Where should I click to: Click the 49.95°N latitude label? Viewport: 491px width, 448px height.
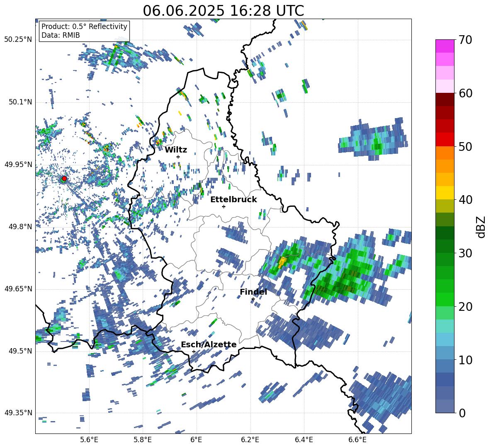click(x=18, y=165)
